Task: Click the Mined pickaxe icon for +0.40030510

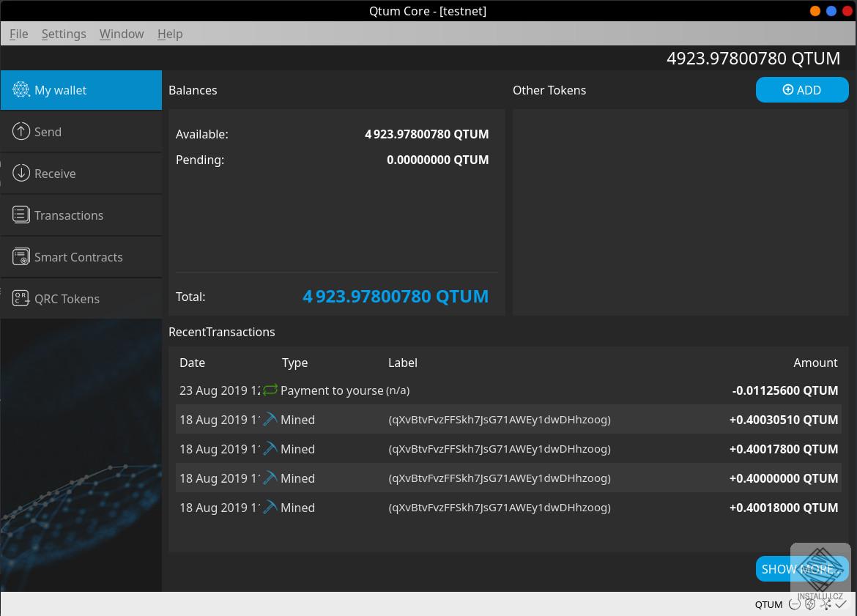Action: (270, 419)
